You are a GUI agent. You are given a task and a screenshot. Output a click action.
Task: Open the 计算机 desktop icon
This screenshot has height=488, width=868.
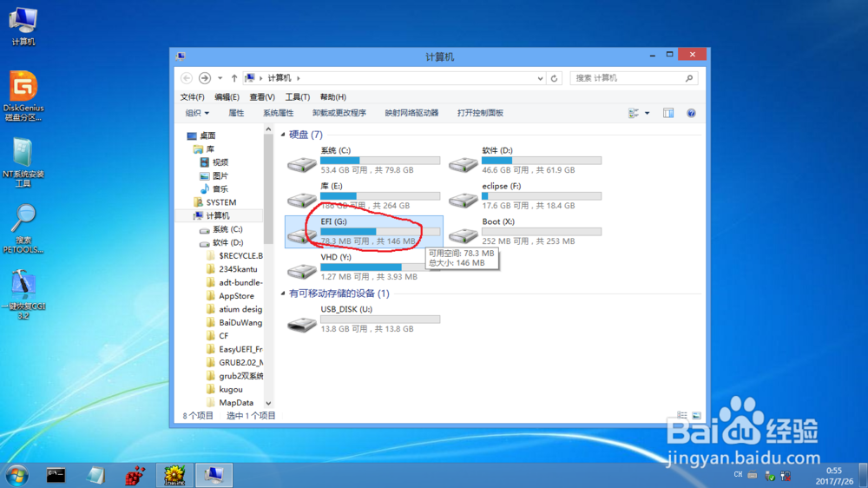click(23, 27)
